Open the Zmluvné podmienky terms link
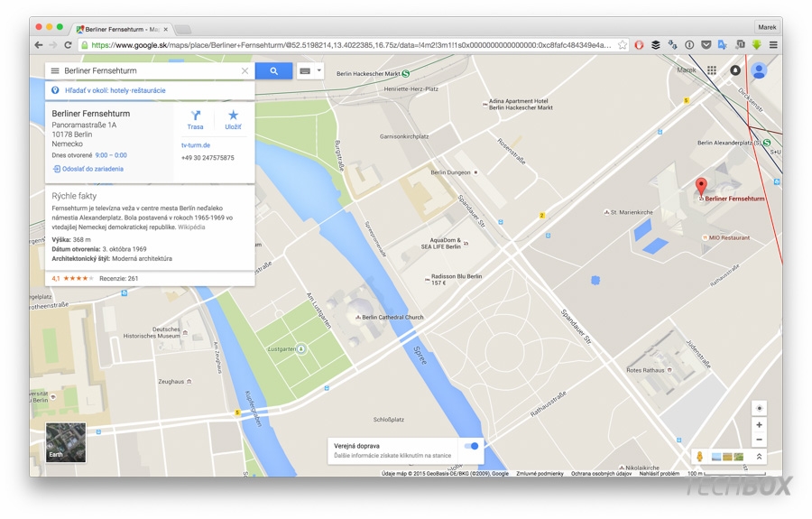The image size is (812, 519). tap(540, 474)
